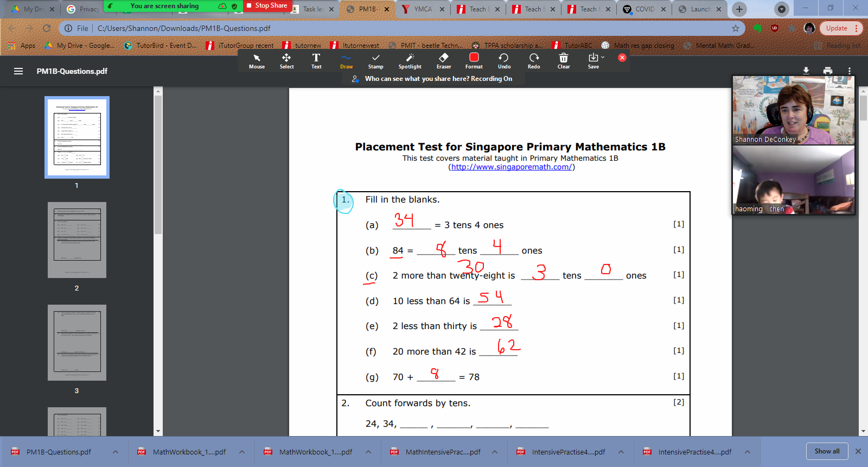Screen dimensions: 868x467
Task: Close the downloads bar
Action: click(x=858, y=451)
